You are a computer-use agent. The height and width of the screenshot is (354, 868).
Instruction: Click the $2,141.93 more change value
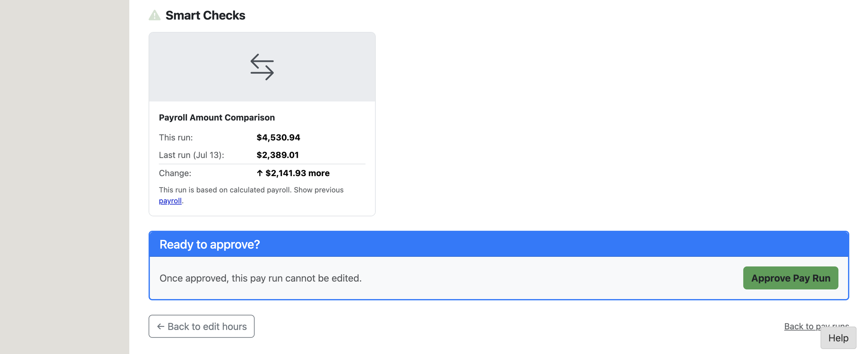pyautogui.click(x=297, y=173)
